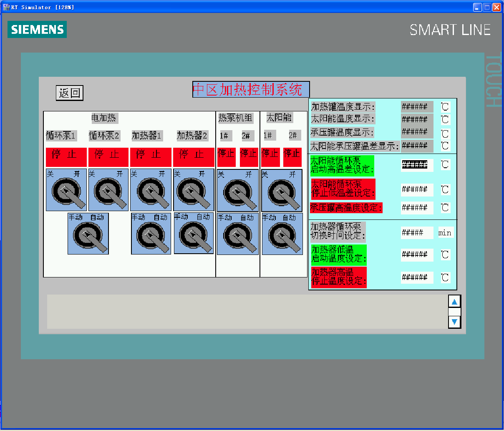Click the message list scroll-up arrow
Screen dimensions: 504x431
(x=454, y=302)
